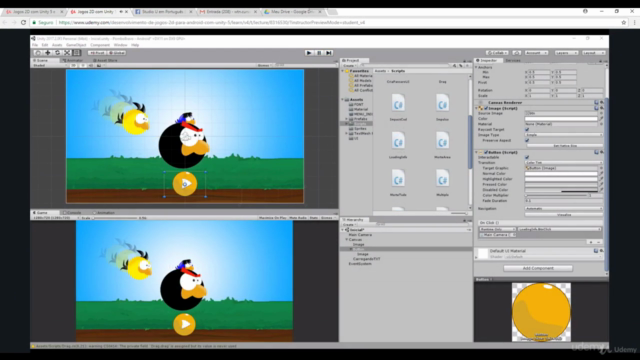
Task: Open the Window menu
Action: coord(120,45)
